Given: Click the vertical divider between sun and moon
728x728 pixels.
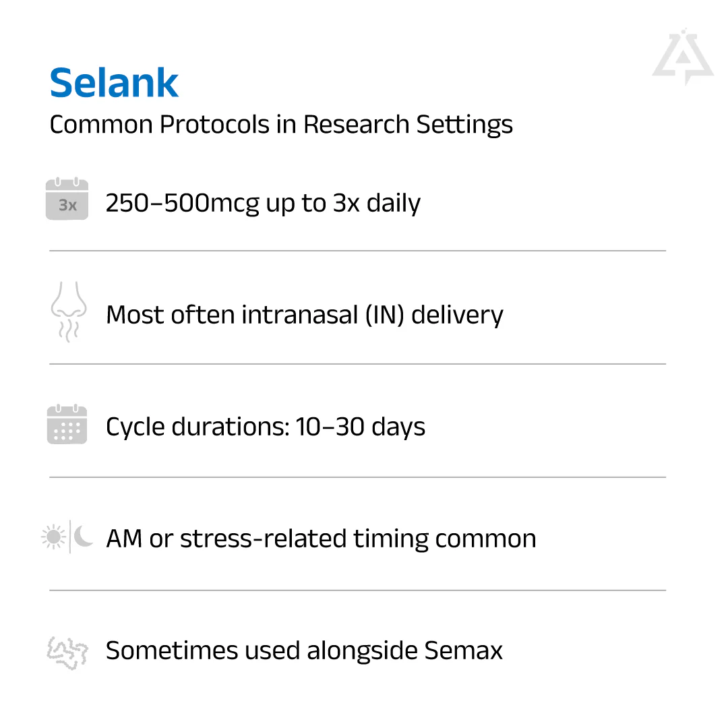Looking at the screenshot, I should point(69,537).
